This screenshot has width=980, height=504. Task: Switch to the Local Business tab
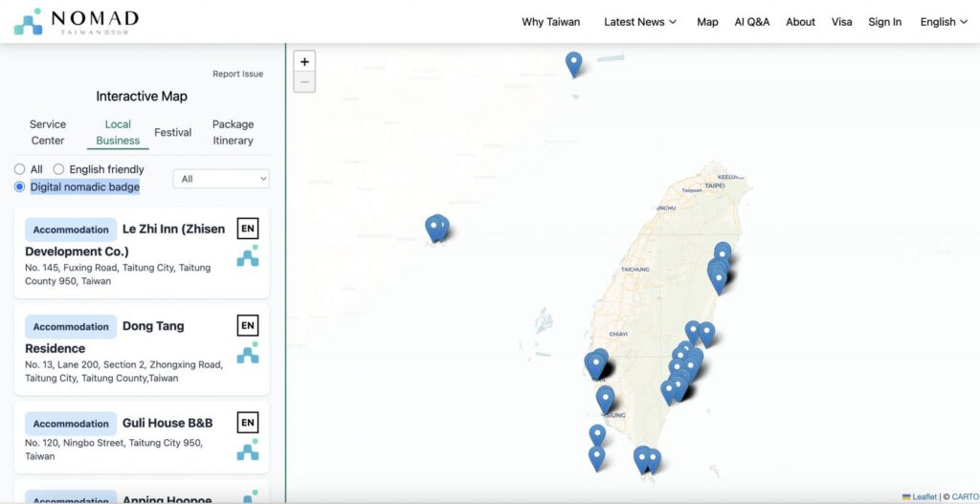point(118,132)
